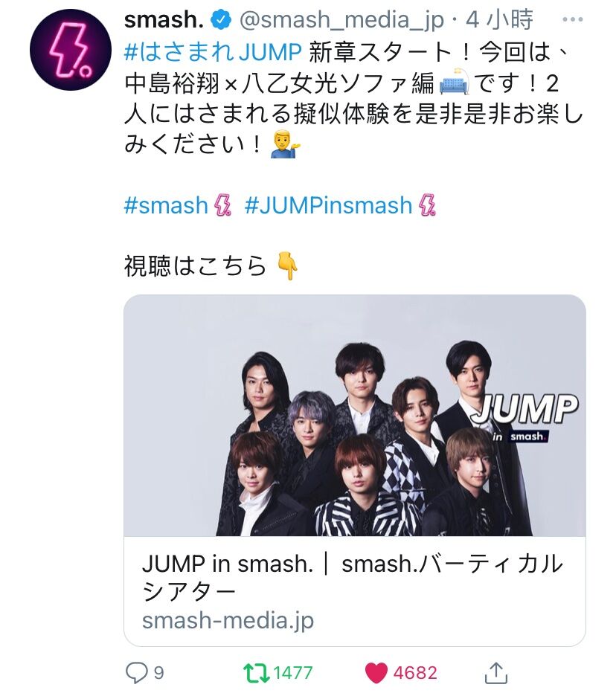Tap the share upload icon
The image size is (616, 699).
tap(496, 672)
